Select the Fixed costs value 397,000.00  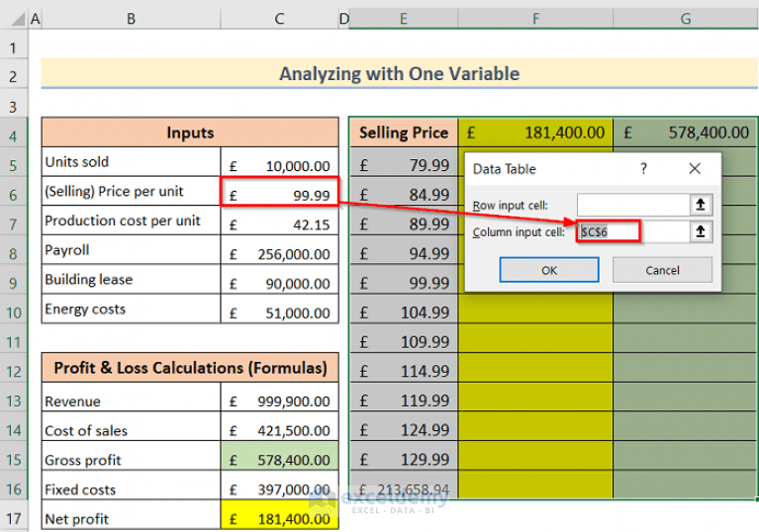tap(280, 486)
